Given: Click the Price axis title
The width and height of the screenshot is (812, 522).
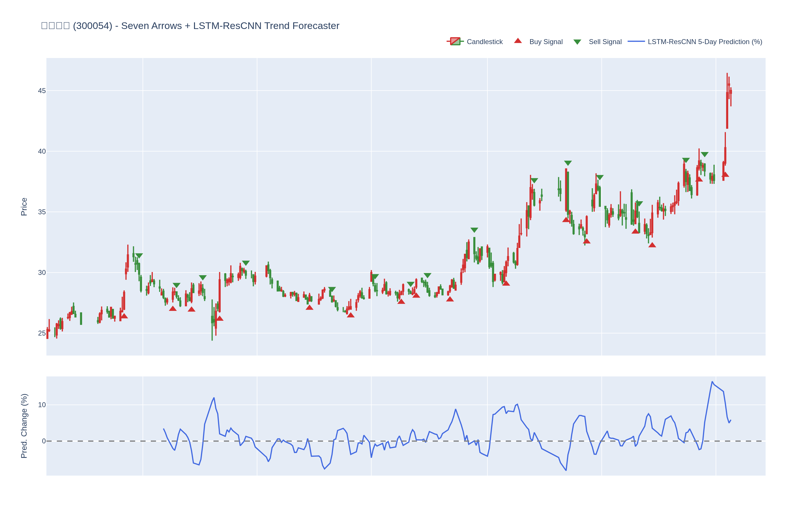Looking at the screenshot, I should click(24, 207).
